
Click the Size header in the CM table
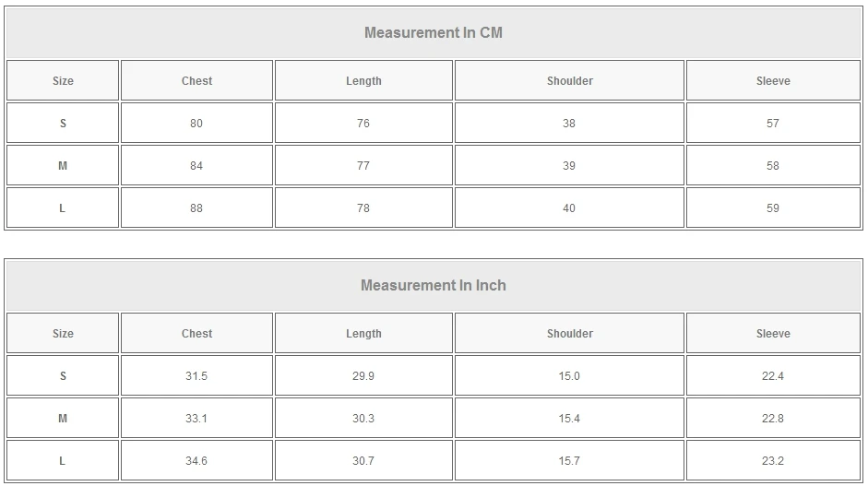(x=63, y=81)
